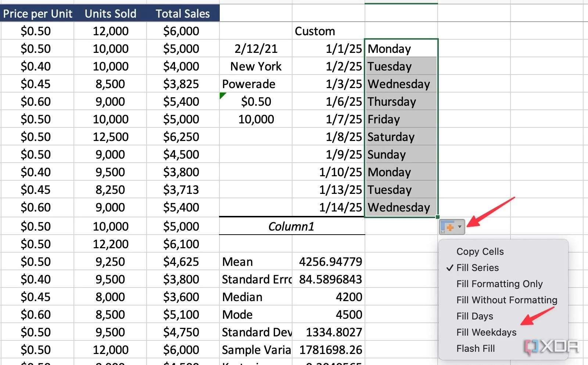Click Flash Fill in the menu

[475, 348]
